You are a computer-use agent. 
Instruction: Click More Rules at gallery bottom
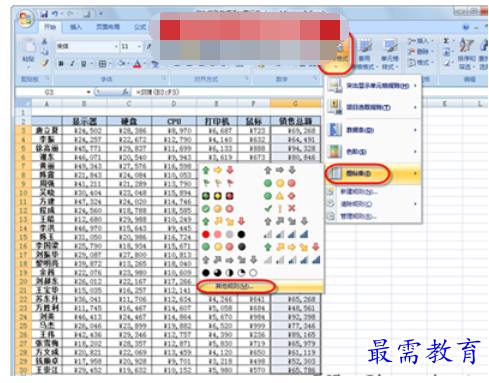point(261,286)
